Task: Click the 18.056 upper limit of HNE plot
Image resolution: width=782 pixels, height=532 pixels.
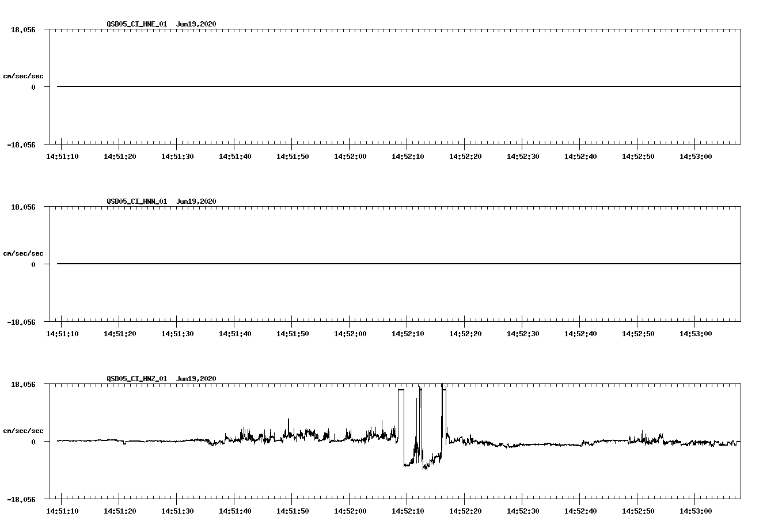Action: (23, 29)
